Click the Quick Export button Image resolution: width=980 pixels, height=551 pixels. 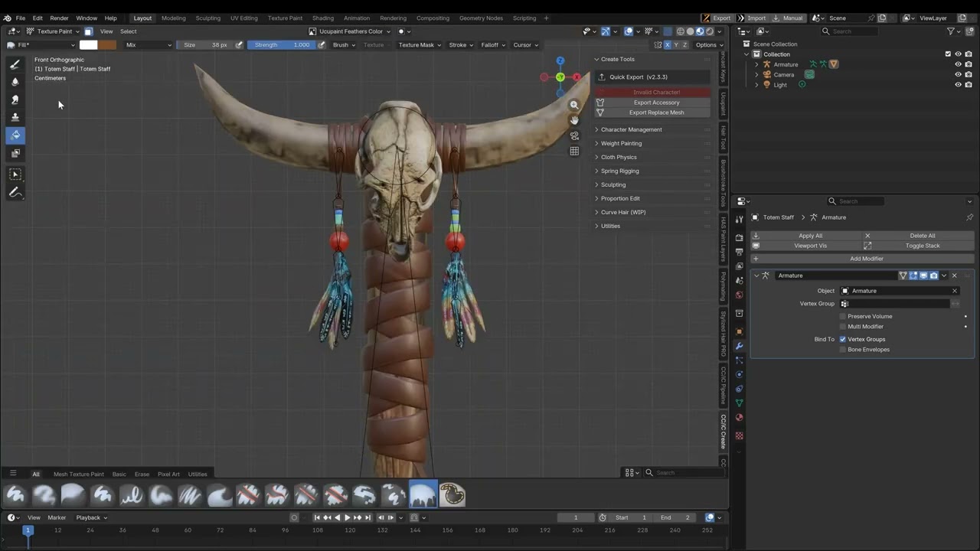tap(652, 77)
